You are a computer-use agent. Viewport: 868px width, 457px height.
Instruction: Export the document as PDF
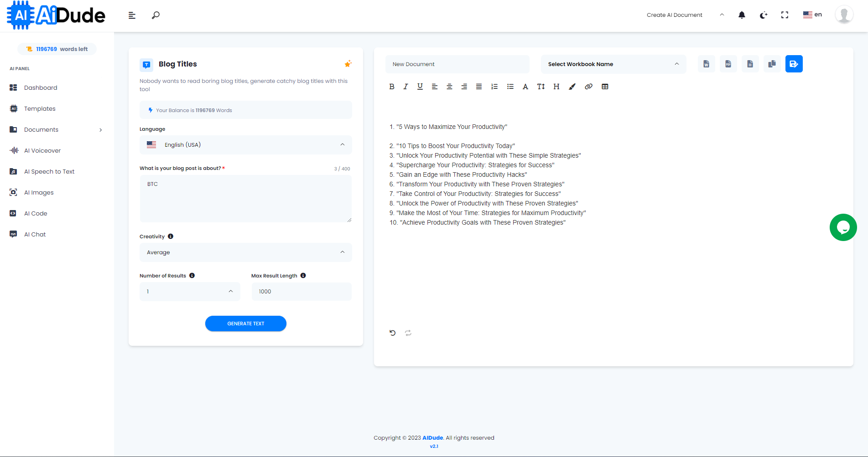tap(728, 64)
